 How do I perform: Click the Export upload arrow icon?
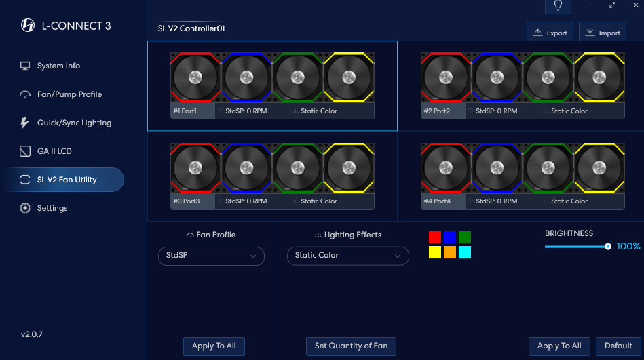coord(537,33)
